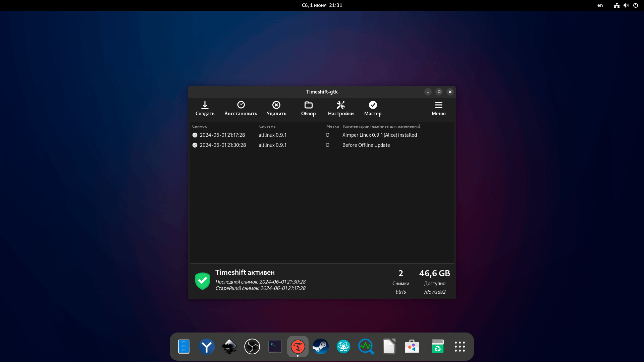Viewport: 644px width, 362px height.
Task: Click the clock date in top bar
Action: coord(322,5)
